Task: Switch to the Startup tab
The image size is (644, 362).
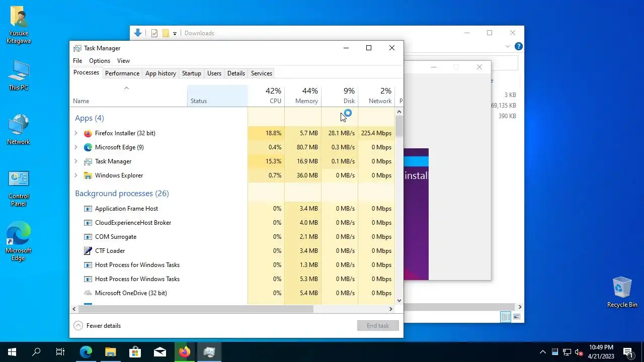Action: click(191, 73)
